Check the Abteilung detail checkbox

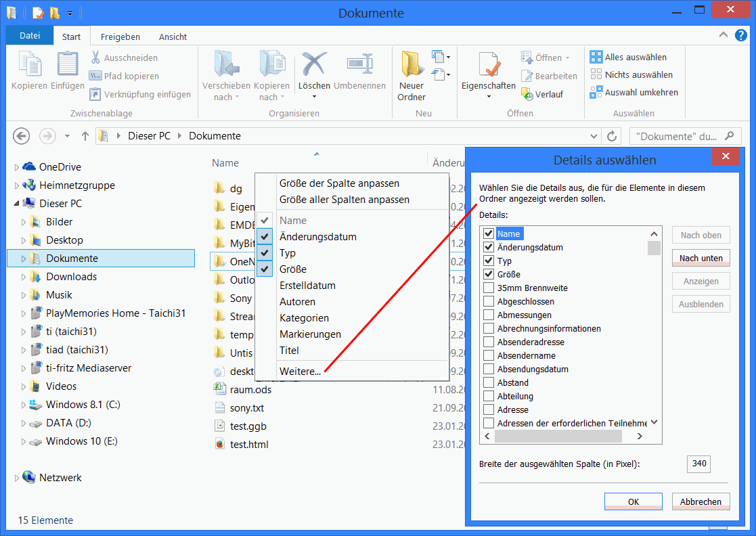489,396
